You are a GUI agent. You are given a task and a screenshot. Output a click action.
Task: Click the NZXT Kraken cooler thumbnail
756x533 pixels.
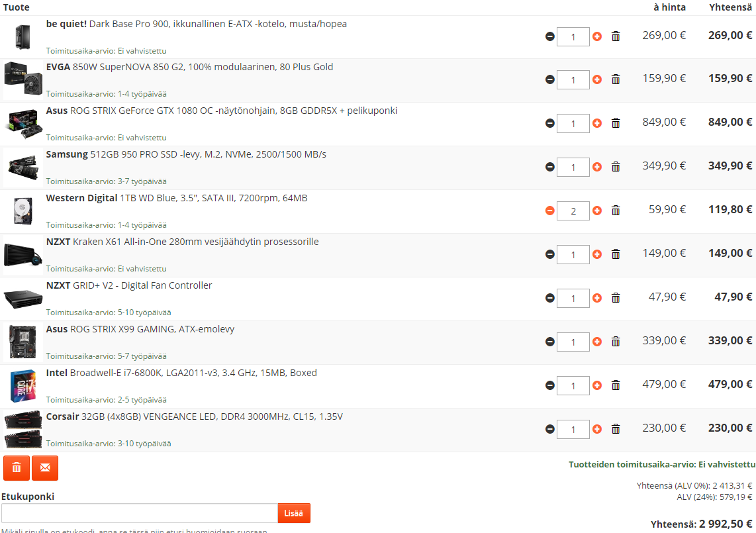coord(23,254)
